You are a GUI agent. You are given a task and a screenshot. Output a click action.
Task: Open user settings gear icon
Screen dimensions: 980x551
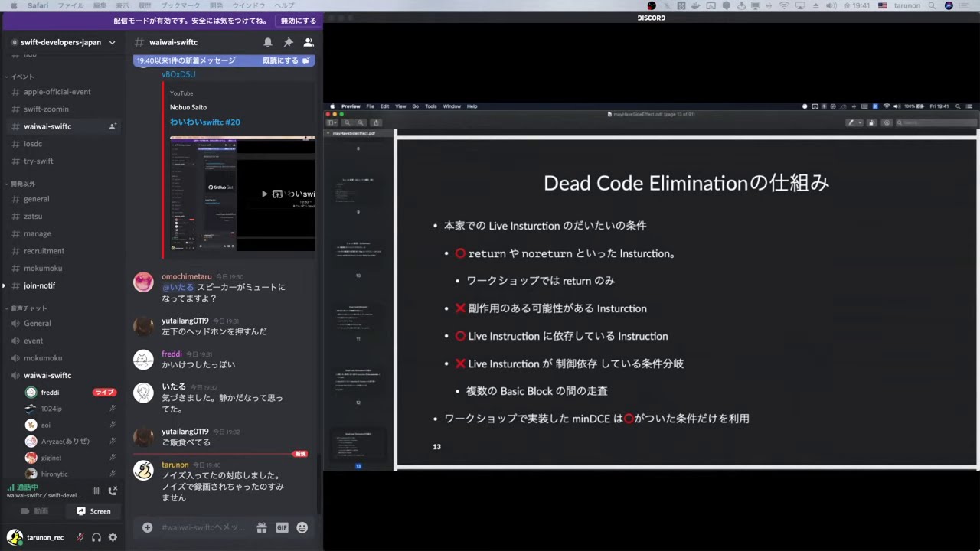point(113,537)
